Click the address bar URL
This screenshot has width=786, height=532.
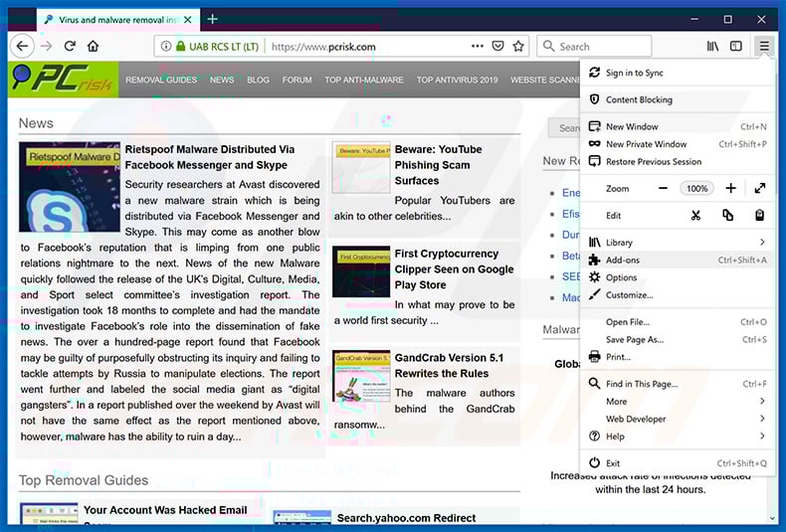pyautogui.click(x=323, y=47)
